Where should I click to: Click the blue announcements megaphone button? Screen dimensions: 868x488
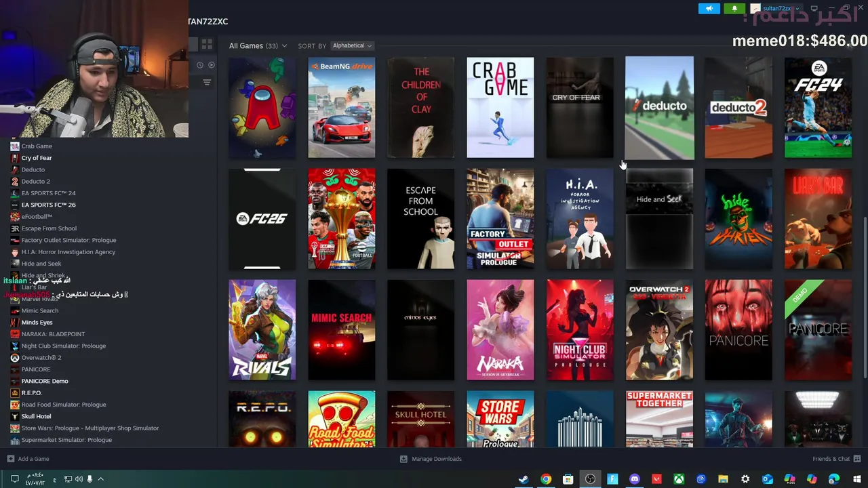tap(709, 9)
